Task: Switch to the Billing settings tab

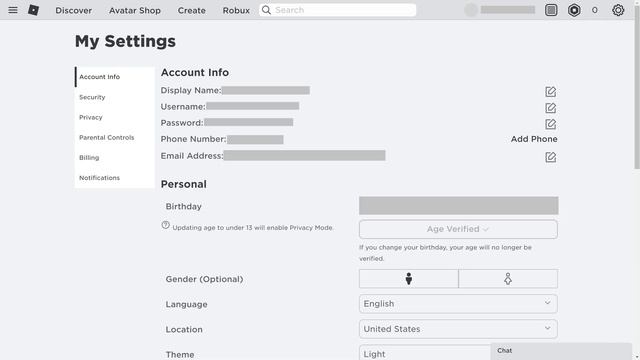Action: [x=115, y=158]
